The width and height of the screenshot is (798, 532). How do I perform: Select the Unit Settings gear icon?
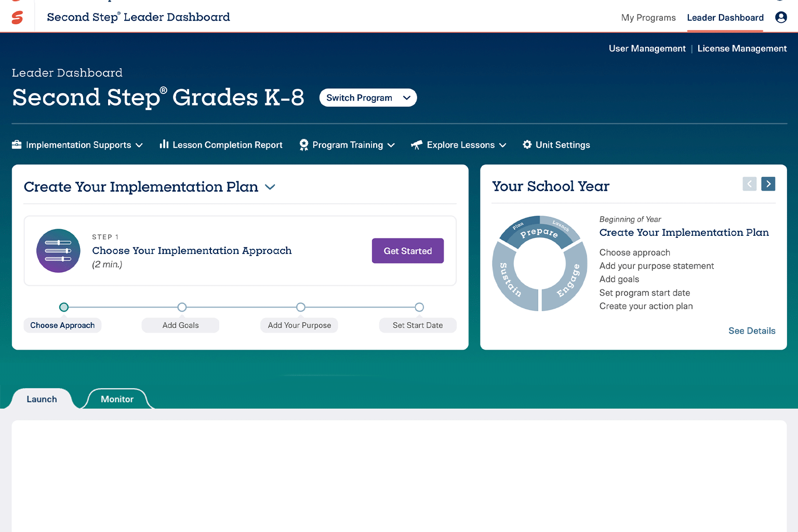(527, 144)
